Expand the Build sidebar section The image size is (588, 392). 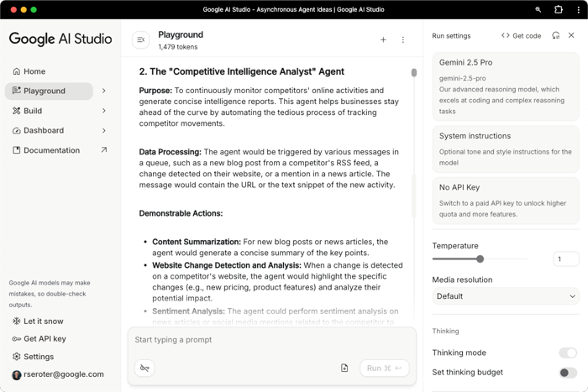pyautogui.click(x=104, y=111)
